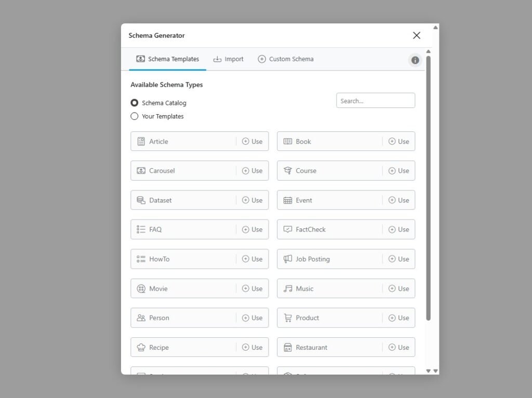Add the Movie schema with Use

tap(252, 289)
